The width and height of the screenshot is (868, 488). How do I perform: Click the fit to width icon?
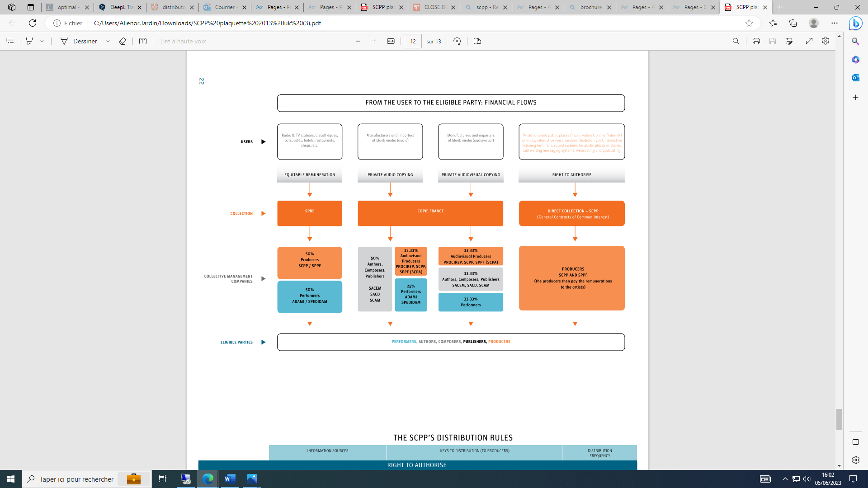[391, 41]
